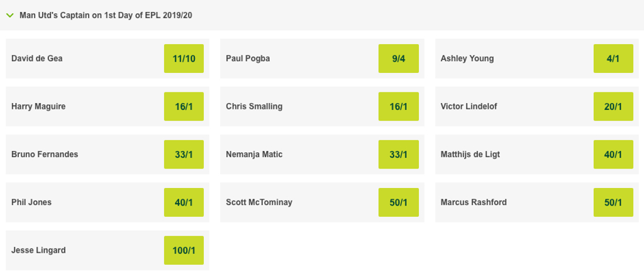Choose Jesse Lingard at 100/1
Image resolution: width=644 pixels, height=271 pixels.
pyautogui.click(x=184, y=250)
